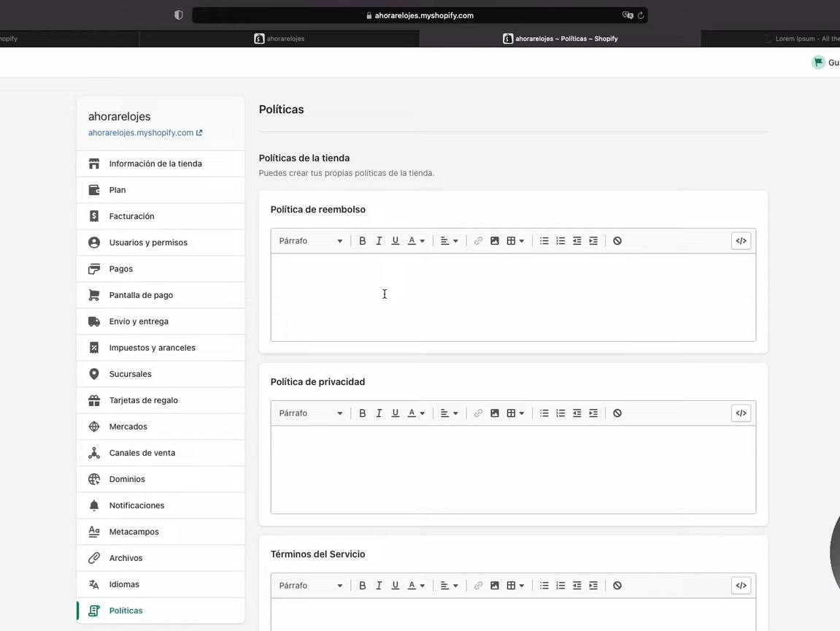840x631 pixels.
Task: Toggle underline in Términos del Servicio editor
Action: (x=396, y=586)
